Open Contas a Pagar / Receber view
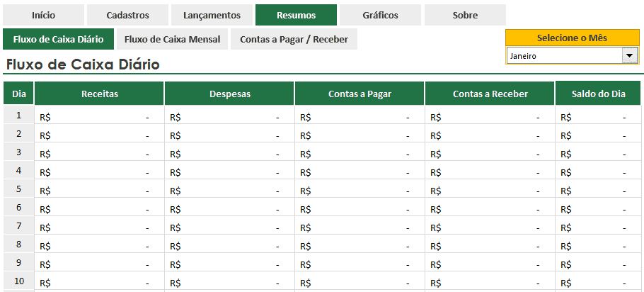Screen dimensions: 644x292 [x=294, y=39]
